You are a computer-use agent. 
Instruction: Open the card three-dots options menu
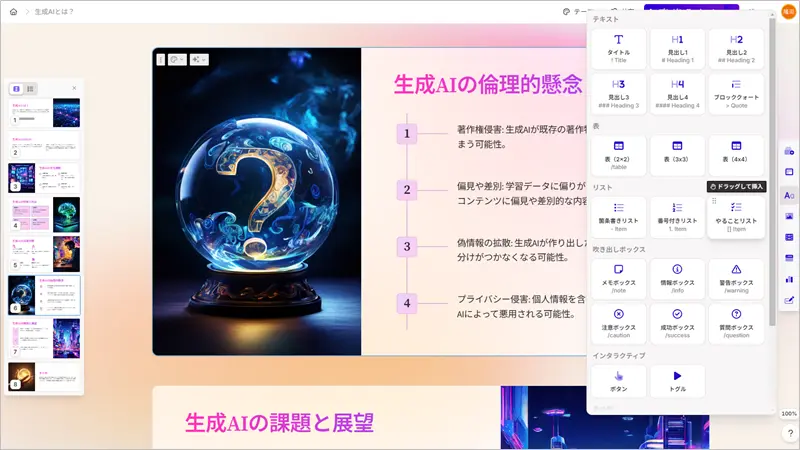point(160,60)
